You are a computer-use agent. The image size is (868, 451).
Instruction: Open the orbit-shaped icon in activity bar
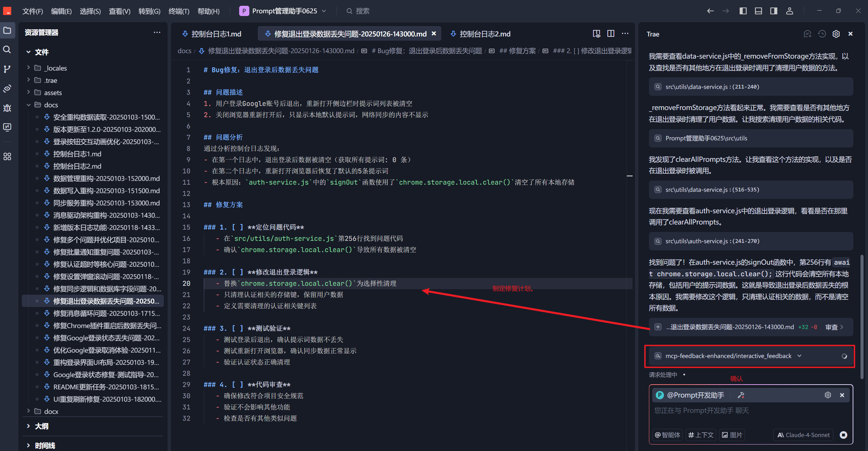coord(7,89)
